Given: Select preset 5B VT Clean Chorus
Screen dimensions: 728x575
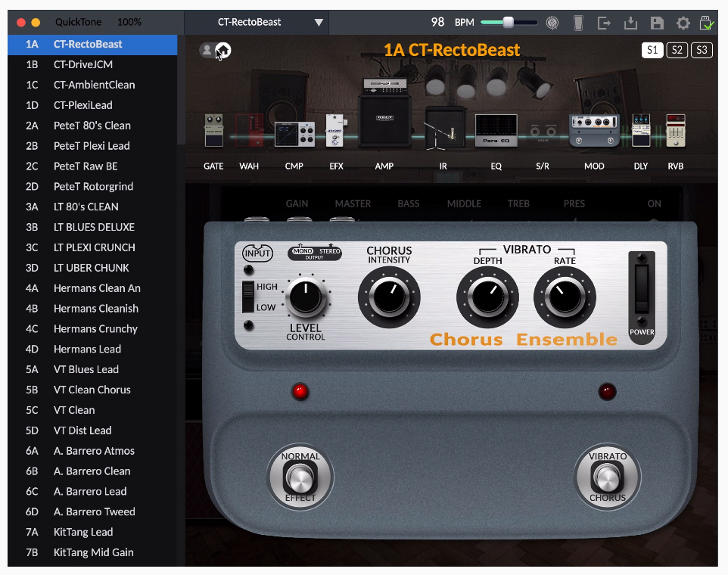Looking at the screenshot, I should (92, 390).
